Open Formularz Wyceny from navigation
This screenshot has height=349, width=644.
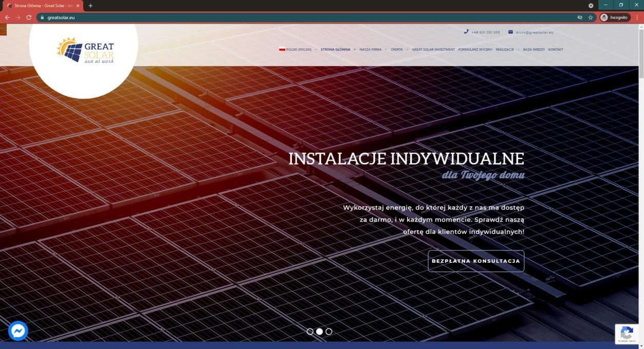pyautogui.click(x=475, y=50)
